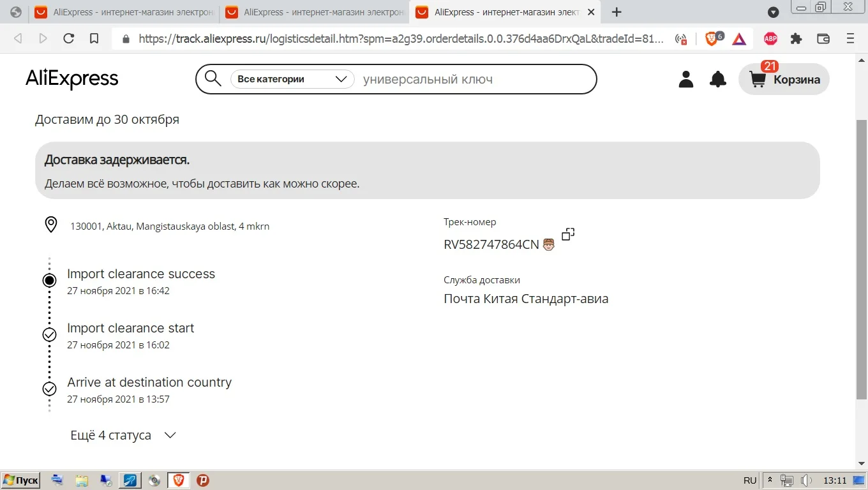The image size is (868, 490).
Task: Expand Ещё 4 статуса list
Action: 123,435
